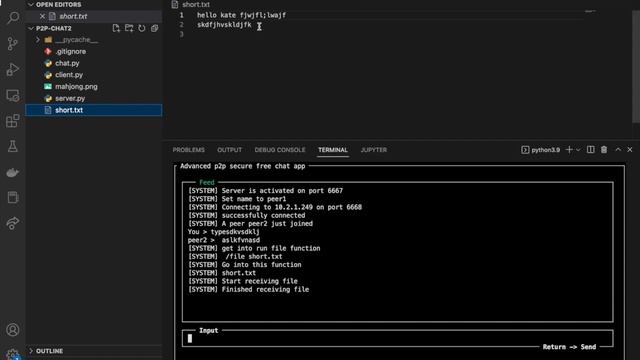640x360 pixels.
Task: Click the 'Start receiving file' system line
Action: pyautogui.click(x=243, y=281)
